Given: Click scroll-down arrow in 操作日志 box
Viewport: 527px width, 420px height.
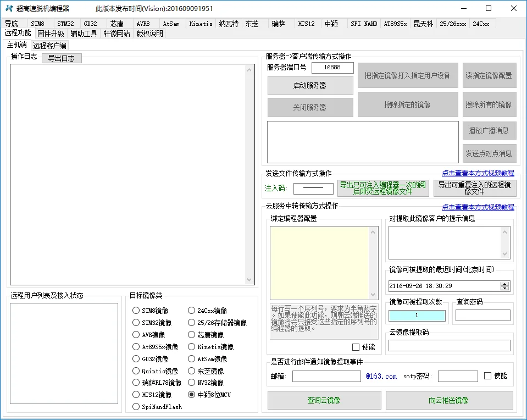Looking at the screenshot, I should point(249,279).
